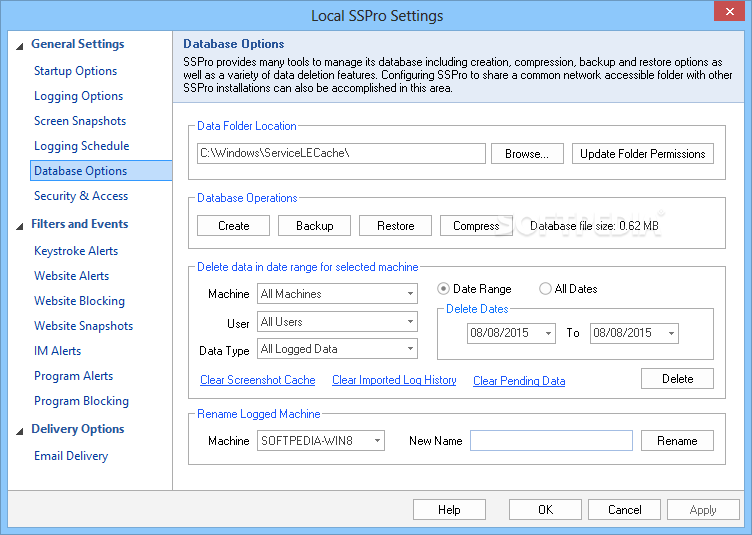Click the Data Folder Location path field

[341, 153]
